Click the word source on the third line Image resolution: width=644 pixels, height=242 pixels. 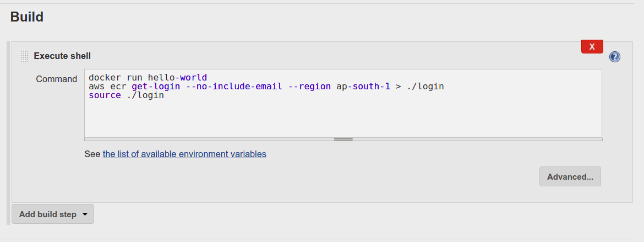point(105,95)
